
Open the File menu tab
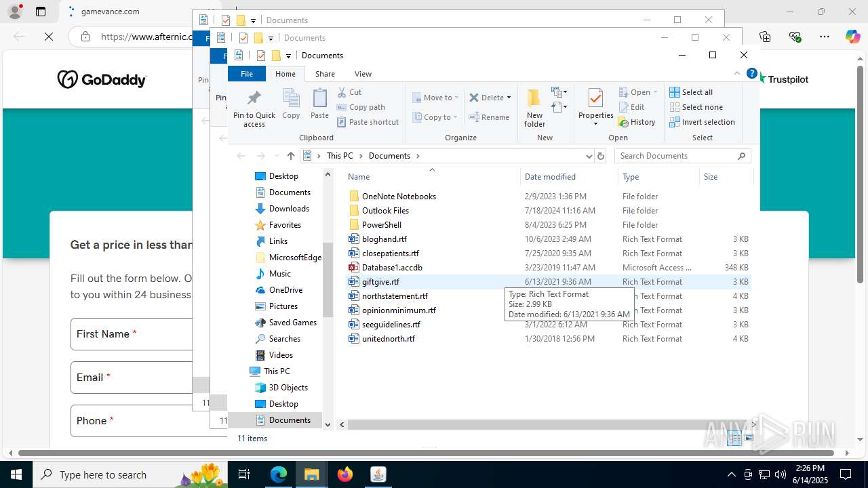pyautogui.click(x=247, y=74)
